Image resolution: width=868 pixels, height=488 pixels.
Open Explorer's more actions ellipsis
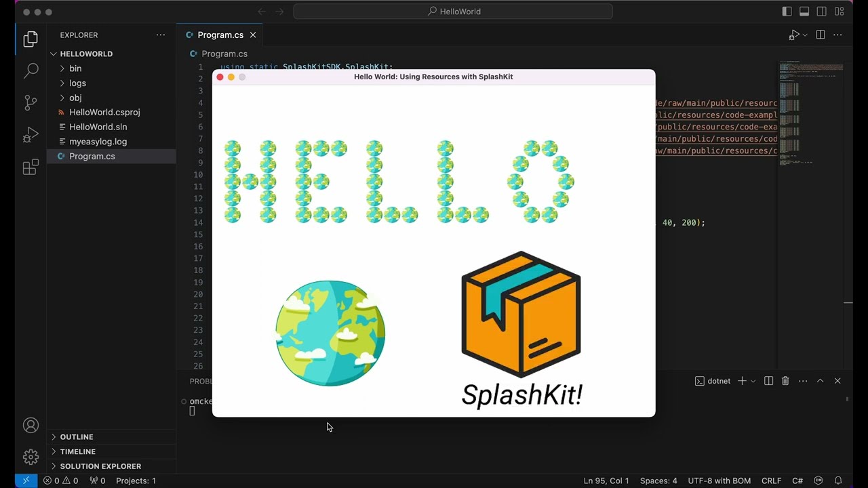click(x=161, y=35)
